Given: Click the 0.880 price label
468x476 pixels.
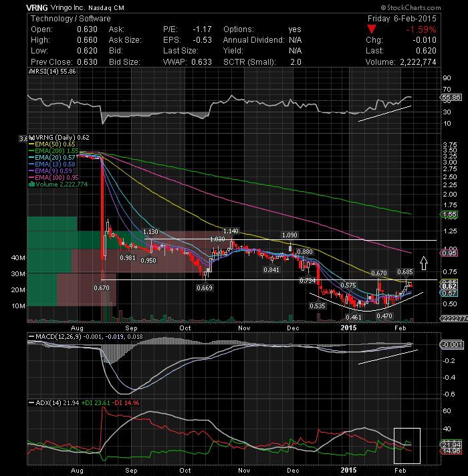Looking at the screenshot, I should 305,252.
